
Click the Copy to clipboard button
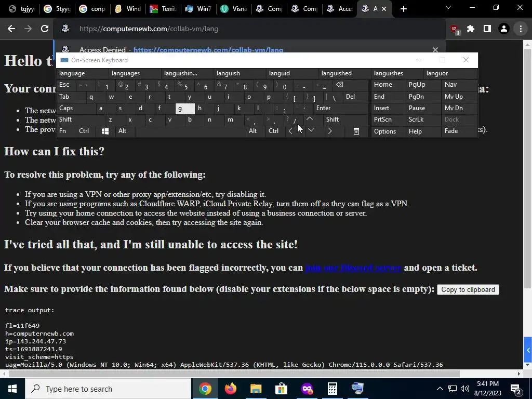pos(468,290)
